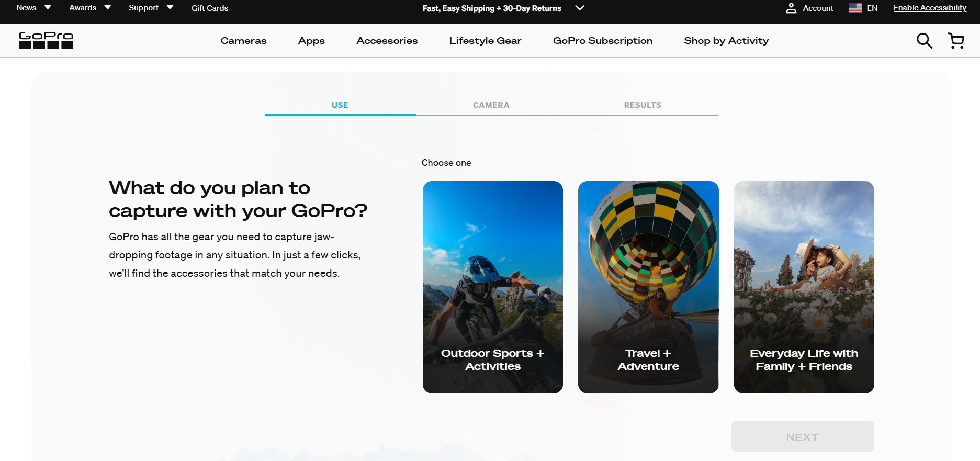Go to the RESULTS step tab

[642, 105]
